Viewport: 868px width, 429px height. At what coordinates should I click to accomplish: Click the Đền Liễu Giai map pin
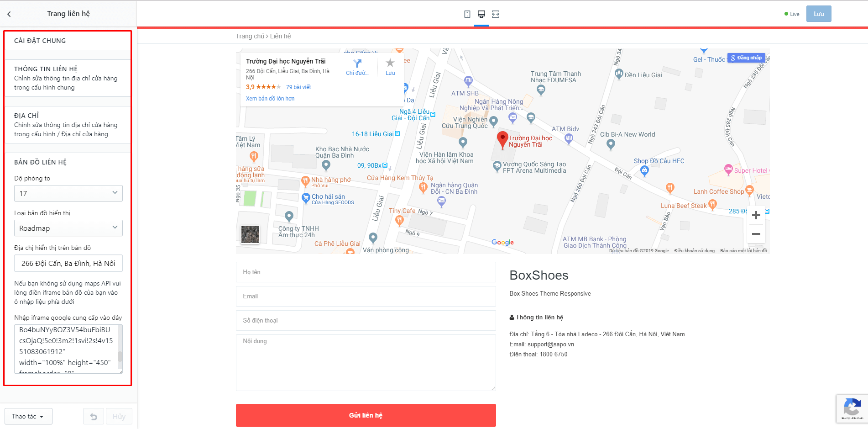pyautogui.click(x=619, y=74)
